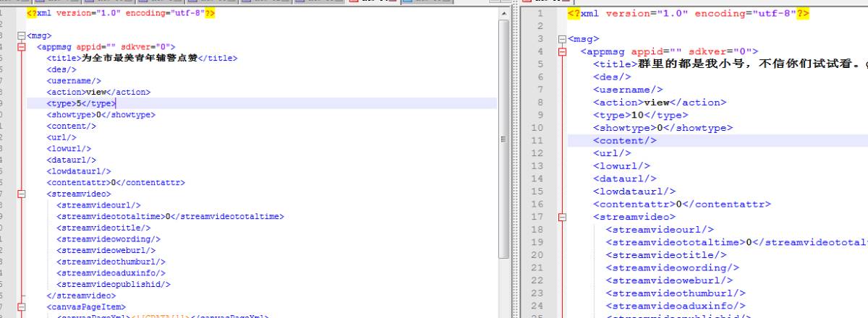Viewport: 868px width, 318px height.
Task: Click <streamvideototaltime> line in left pane
Action: (170, 216)
